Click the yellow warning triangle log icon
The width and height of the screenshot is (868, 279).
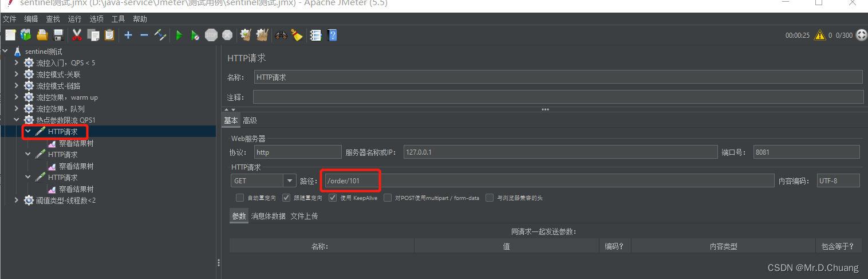coord(820,35)
